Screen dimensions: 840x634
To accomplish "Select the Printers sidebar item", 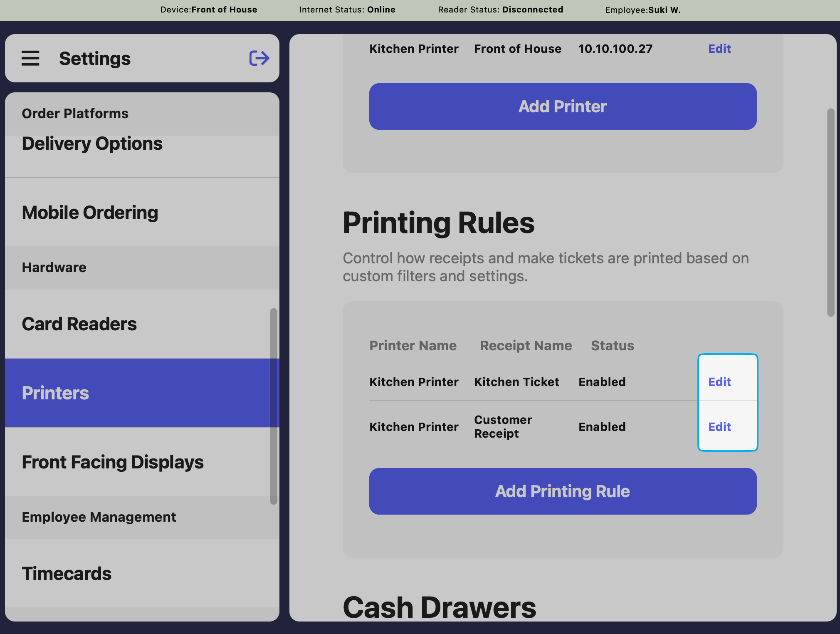I will click(56, 393).
